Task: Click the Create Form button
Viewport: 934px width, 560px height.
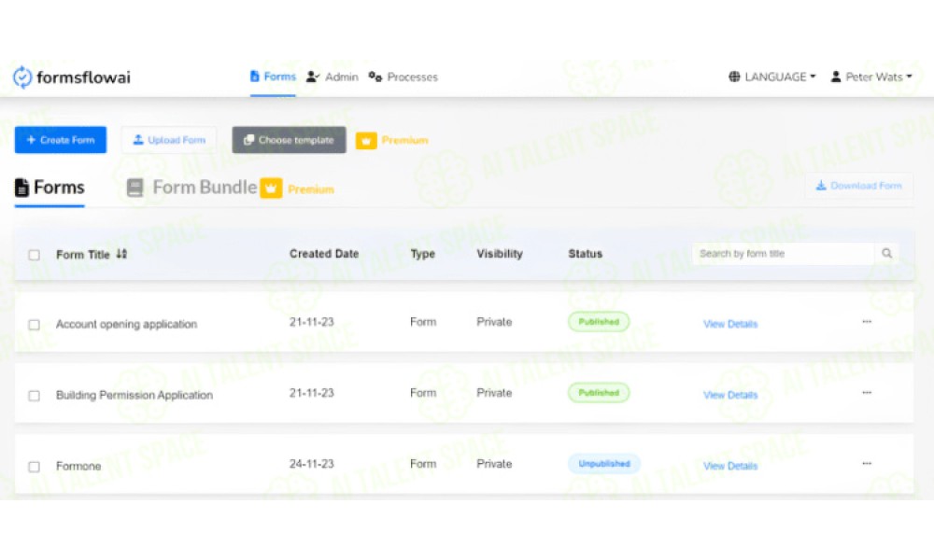Action: point(61,140)
